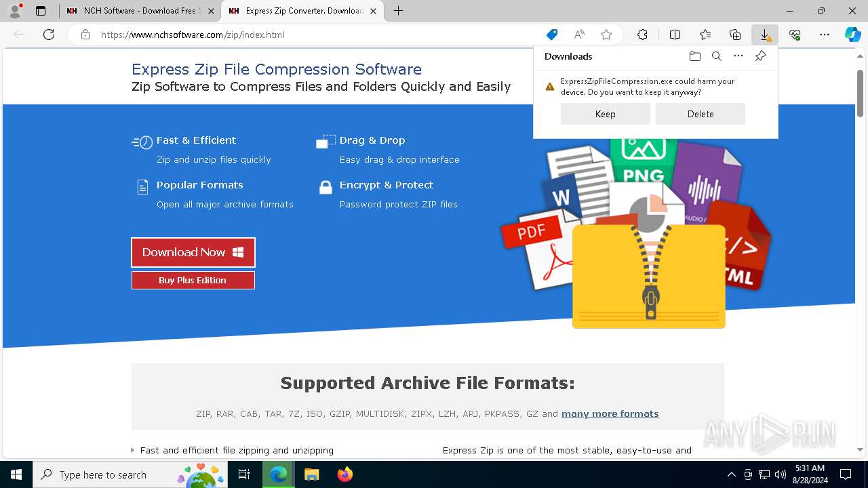Open the Favorites list icon
868x488 pixels.
(x=705, y=35)
